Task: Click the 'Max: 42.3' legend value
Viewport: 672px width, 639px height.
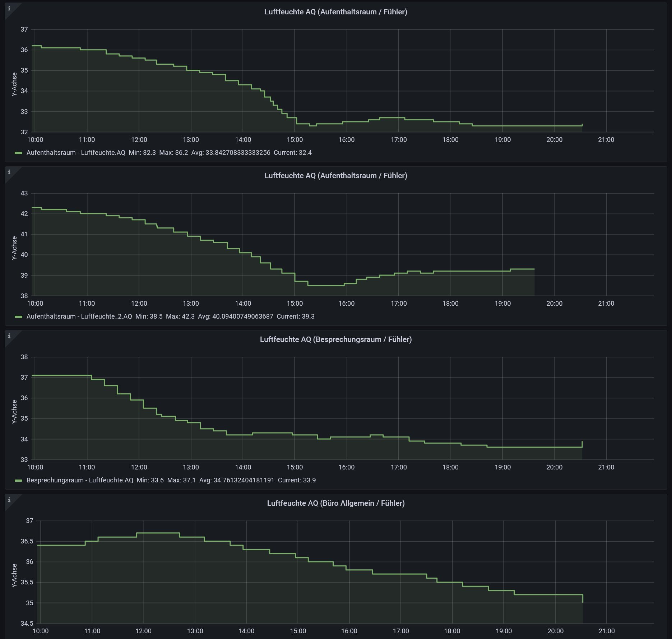Action: pos(180,316)
